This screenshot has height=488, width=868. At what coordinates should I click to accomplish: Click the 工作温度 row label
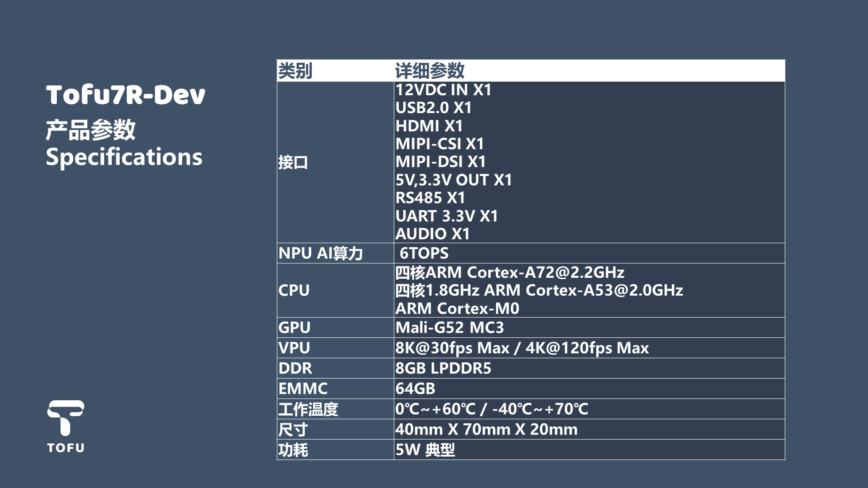coord(308,409)
